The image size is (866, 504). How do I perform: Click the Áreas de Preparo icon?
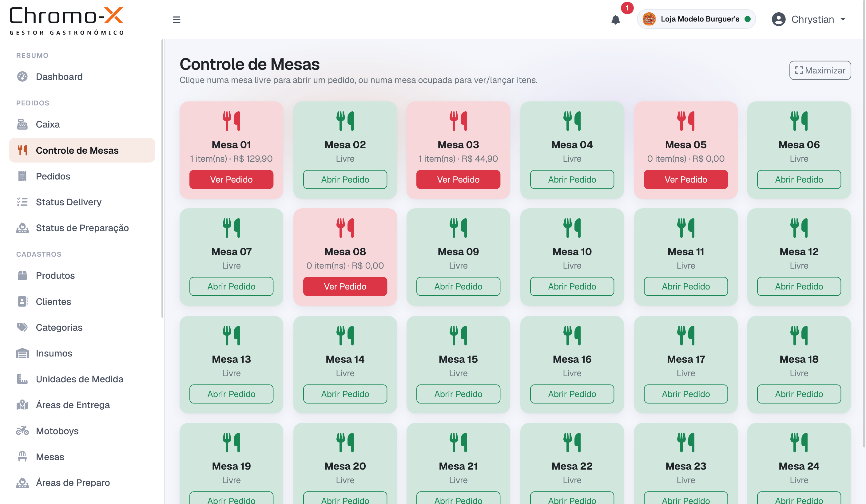(22, 482)
